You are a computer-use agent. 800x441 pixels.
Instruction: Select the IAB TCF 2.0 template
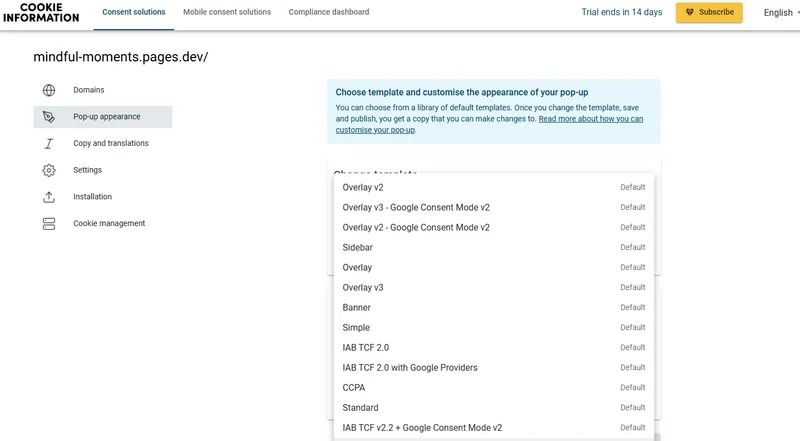coord(494,348)
